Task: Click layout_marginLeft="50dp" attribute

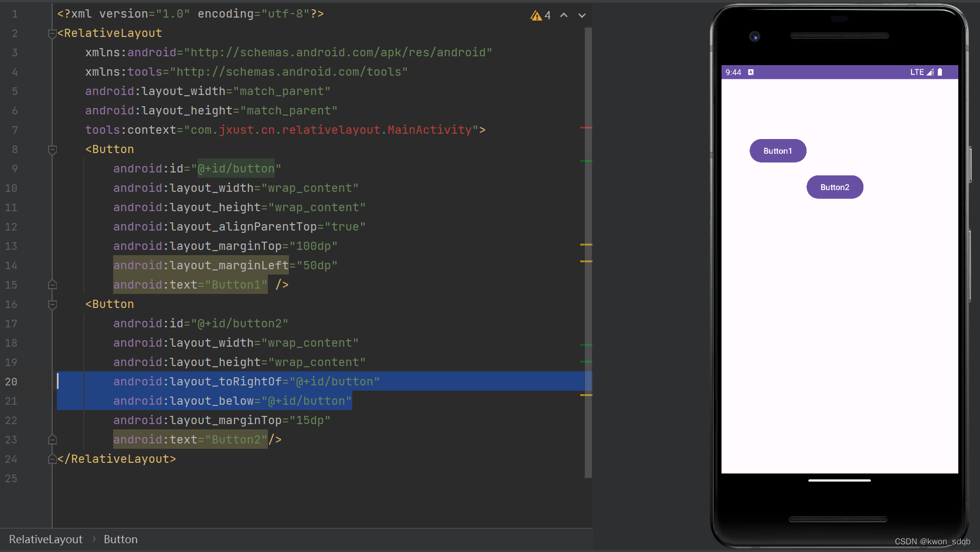Action: [225, 266]
